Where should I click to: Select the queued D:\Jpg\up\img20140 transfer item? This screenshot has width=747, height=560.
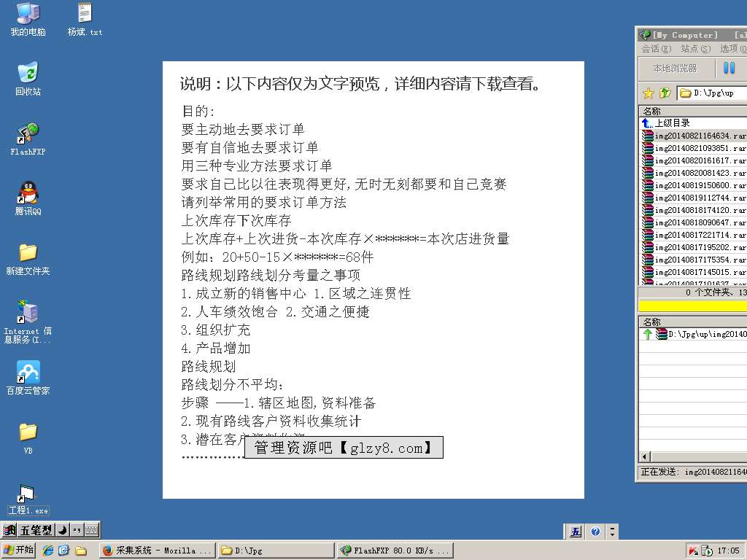pyautogui.click(x=694, y=334)
